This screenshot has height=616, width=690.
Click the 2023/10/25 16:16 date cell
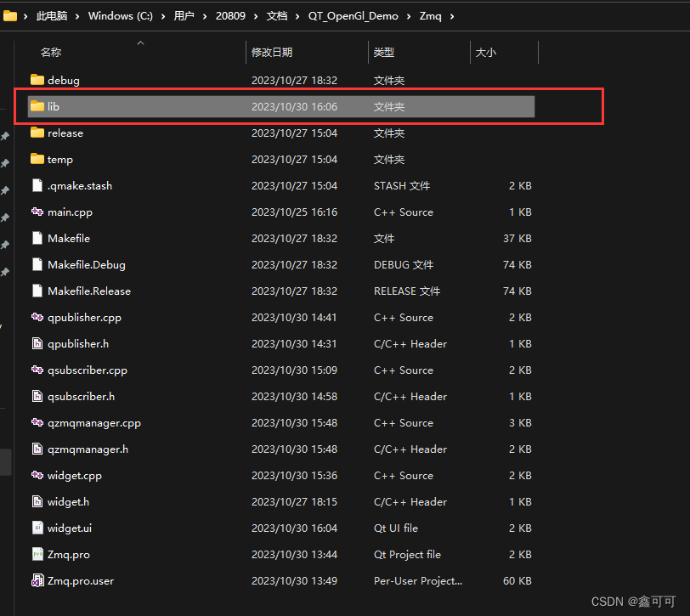[x=294, y=212]
